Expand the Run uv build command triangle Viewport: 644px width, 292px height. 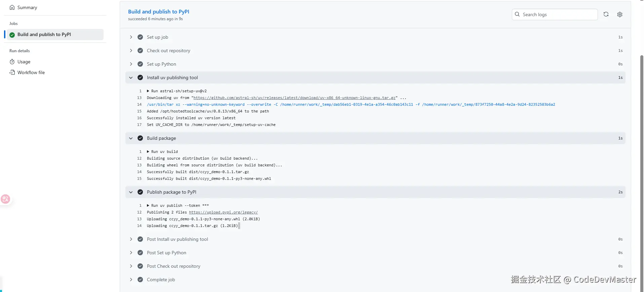coord(148,152)
